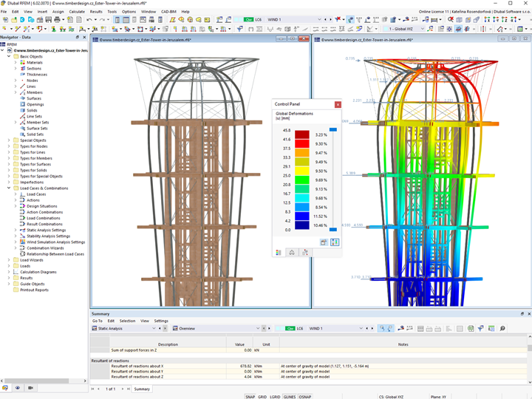This screenshot has width=532, height=399.
Task: Open the Calculate menu
Action: pos(76,12)
